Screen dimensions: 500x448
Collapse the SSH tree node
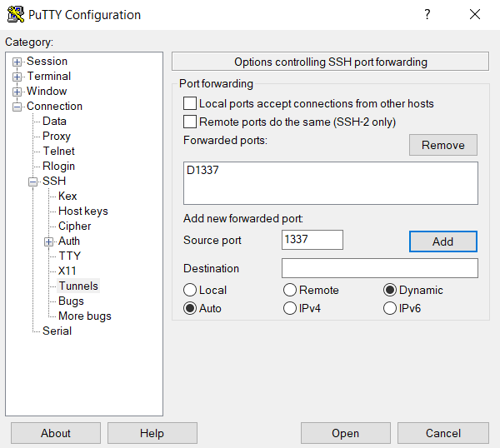[33, 182]
